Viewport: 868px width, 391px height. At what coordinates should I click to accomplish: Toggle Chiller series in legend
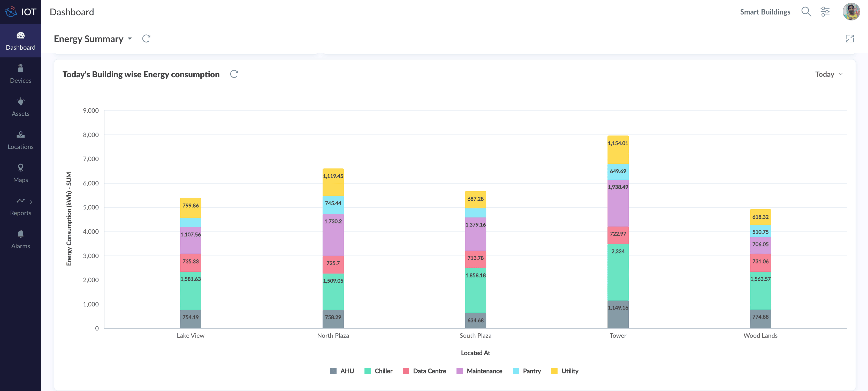pos(378,371)
